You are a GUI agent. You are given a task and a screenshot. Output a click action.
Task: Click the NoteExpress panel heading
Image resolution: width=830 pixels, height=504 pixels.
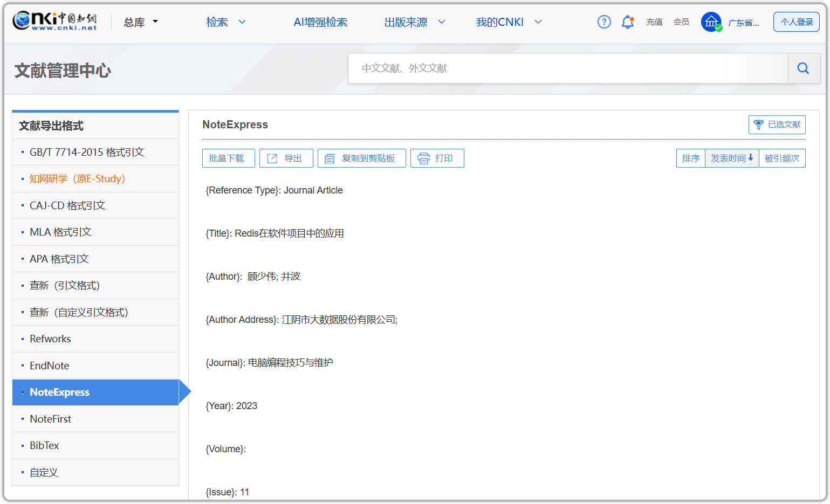pos(235,125)
